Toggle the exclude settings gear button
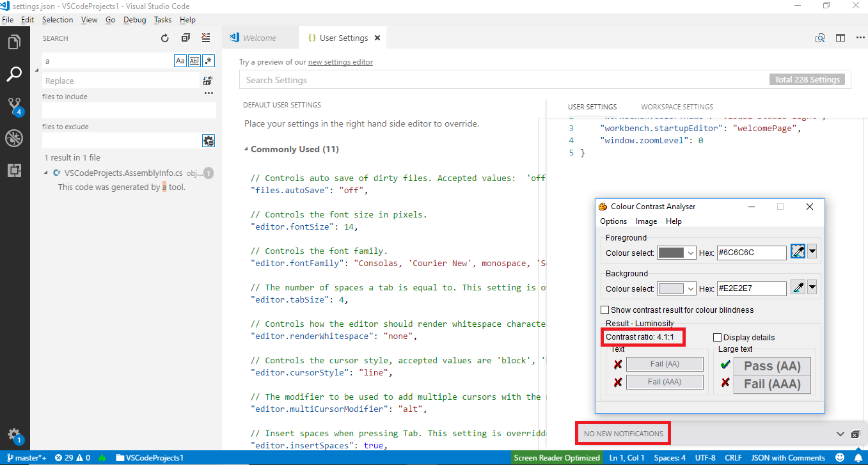 click(x=209, y=141)
